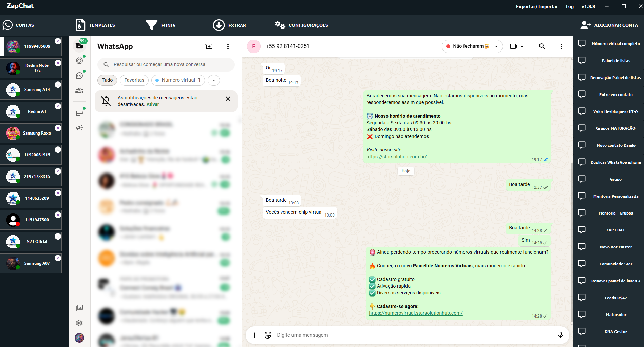Click the DNA Gestor message icon

click(582, 331)
